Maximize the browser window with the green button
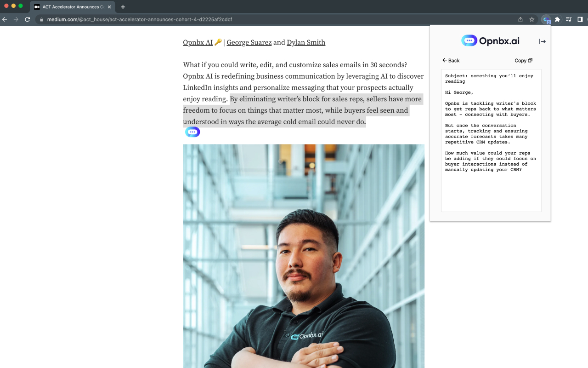This screenshot has width=588, height=368. (x=21, y=6)
